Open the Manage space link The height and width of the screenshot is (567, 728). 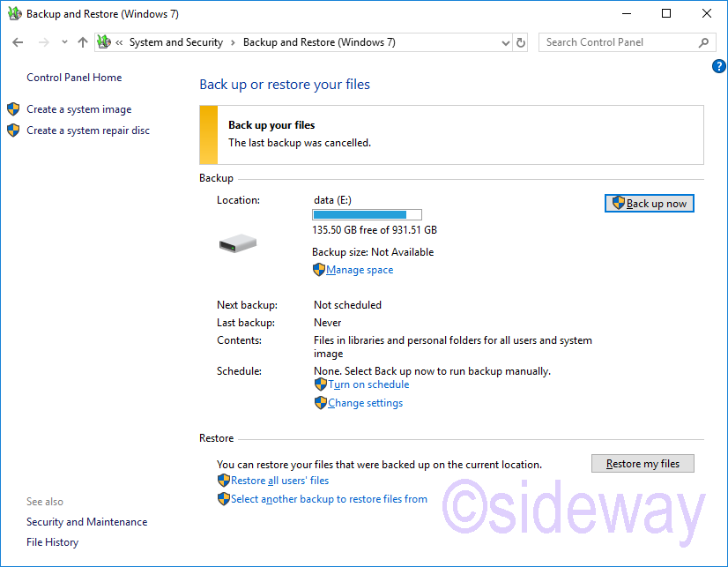point(360,270)
